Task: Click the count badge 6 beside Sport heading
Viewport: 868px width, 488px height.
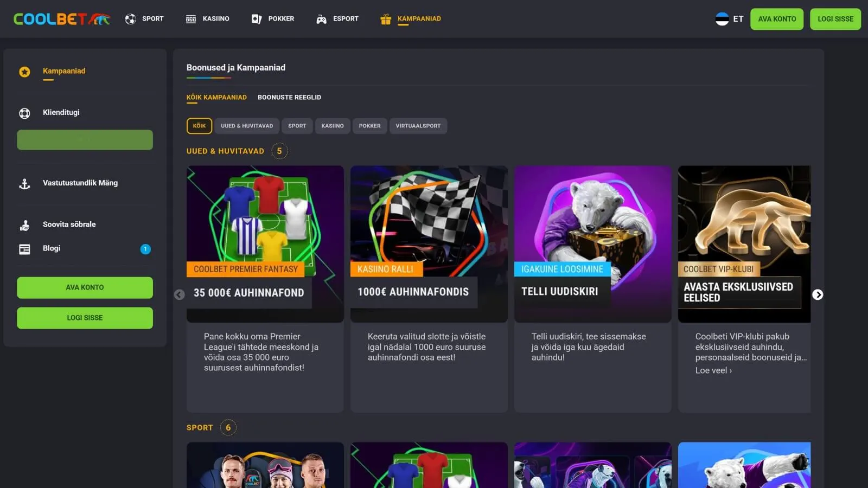Action: pos(228,428)
